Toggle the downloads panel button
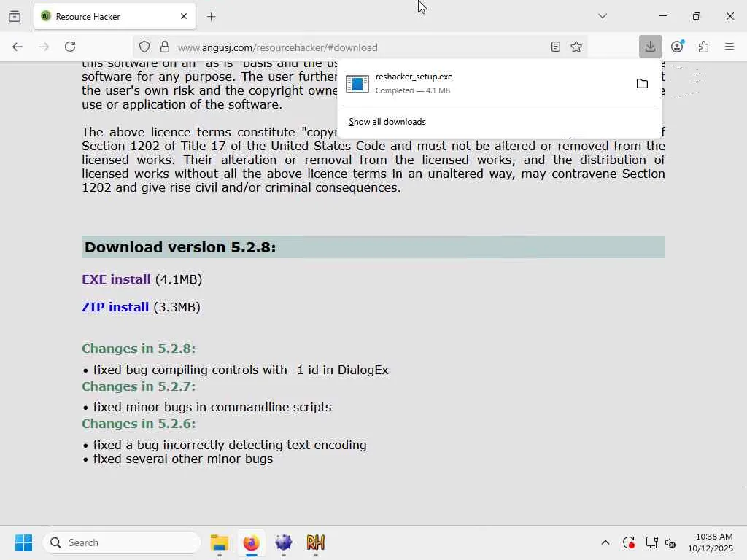 [650, 47]
